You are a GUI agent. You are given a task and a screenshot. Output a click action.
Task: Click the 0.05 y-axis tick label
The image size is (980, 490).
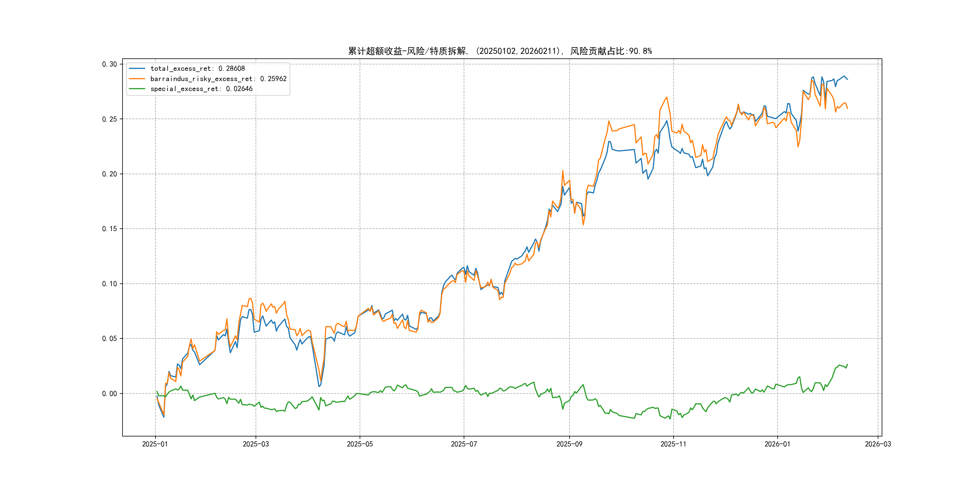(x=109, y=338)
